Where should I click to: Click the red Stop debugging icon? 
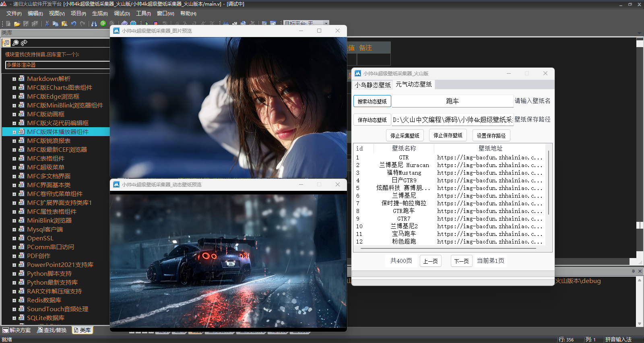click(x=156, y=24)
